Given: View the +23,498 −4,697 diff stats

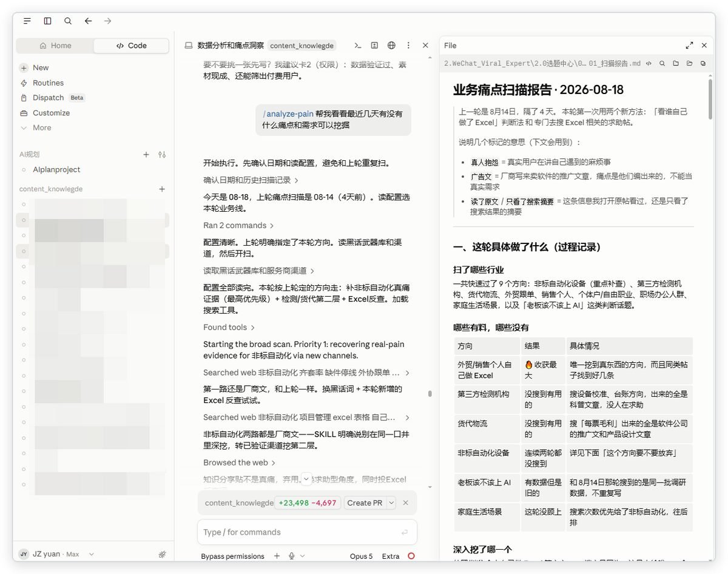Looking at the screenshot, I should pos(308,503).
